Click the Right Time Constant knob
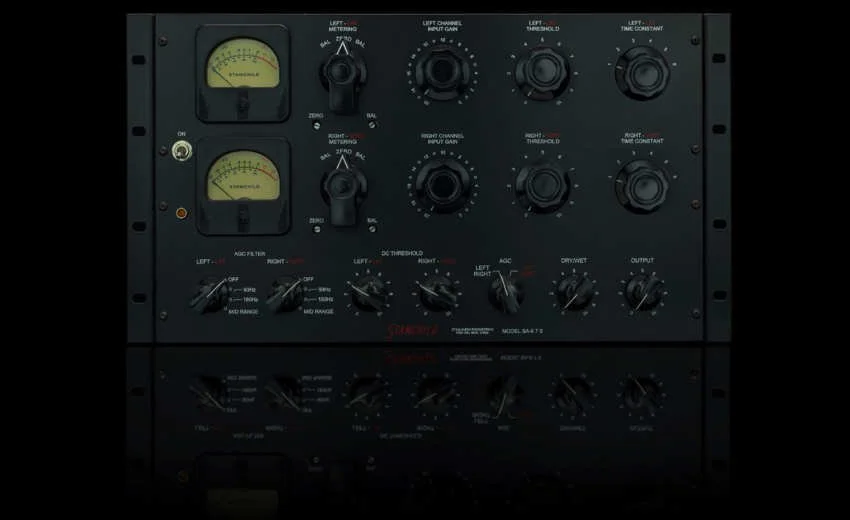 tap(642, 186)
